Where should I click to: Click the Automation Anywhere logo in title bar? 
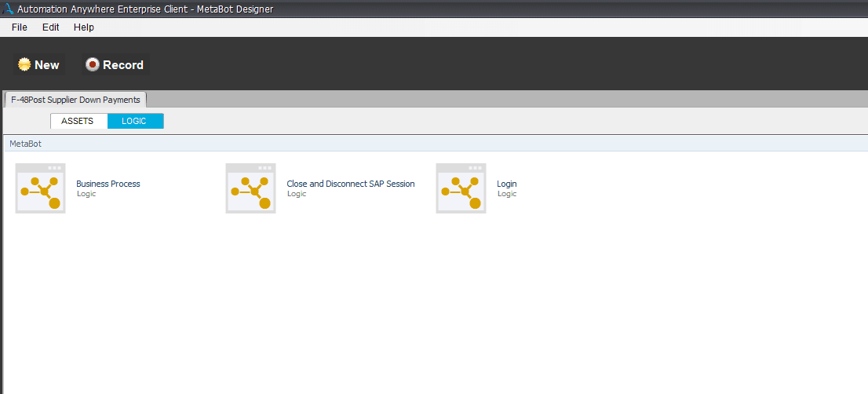click(x=8, y=9)
